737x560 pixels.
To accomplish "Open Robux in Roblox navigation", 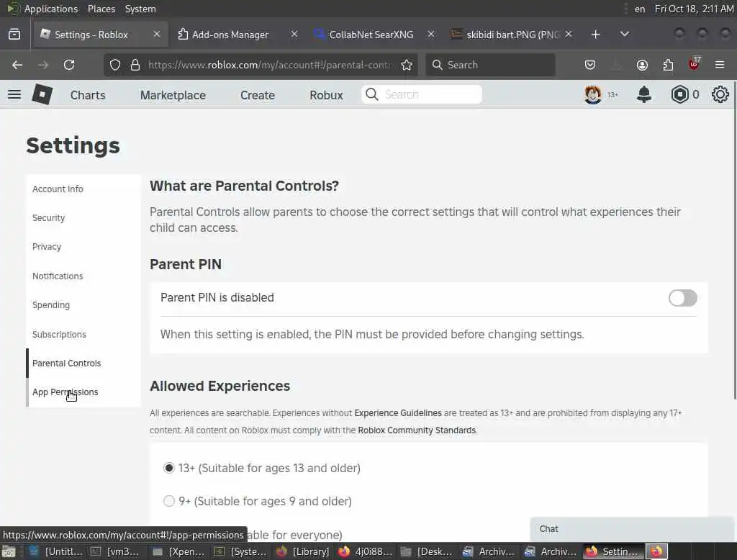I will [x=326, y=95].
